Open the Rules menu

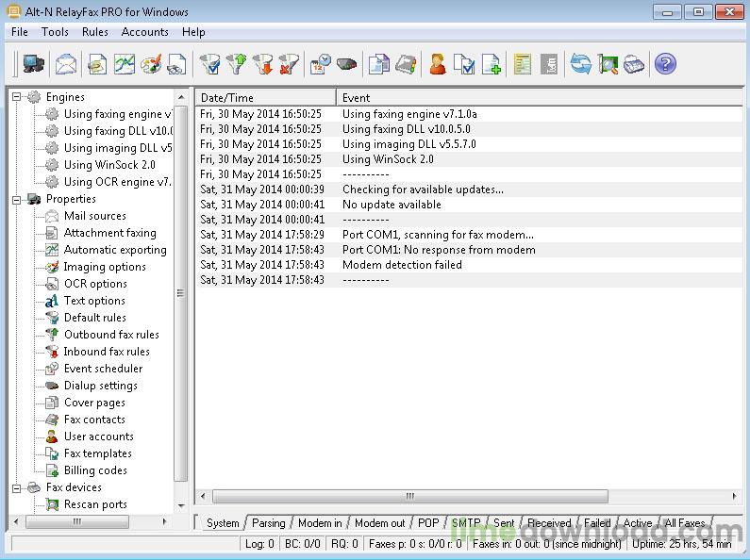[x=94, y=32]
